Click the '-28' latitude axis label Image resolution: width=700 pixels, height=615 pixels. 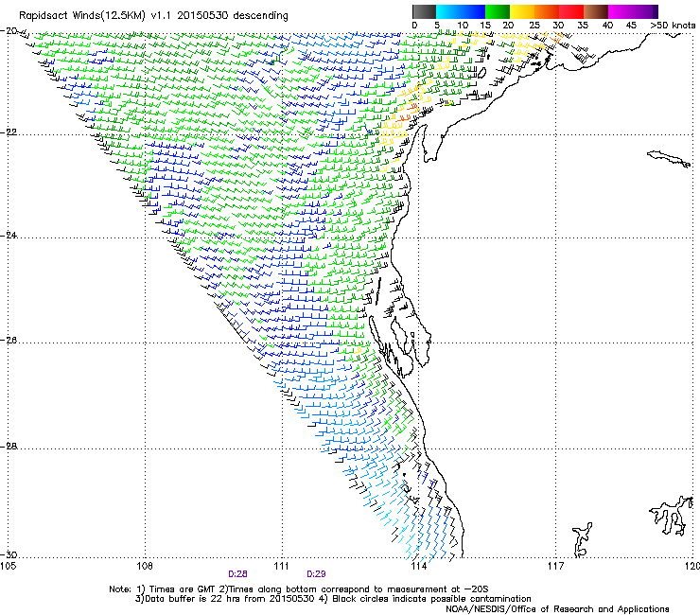[x=9, y=447]
